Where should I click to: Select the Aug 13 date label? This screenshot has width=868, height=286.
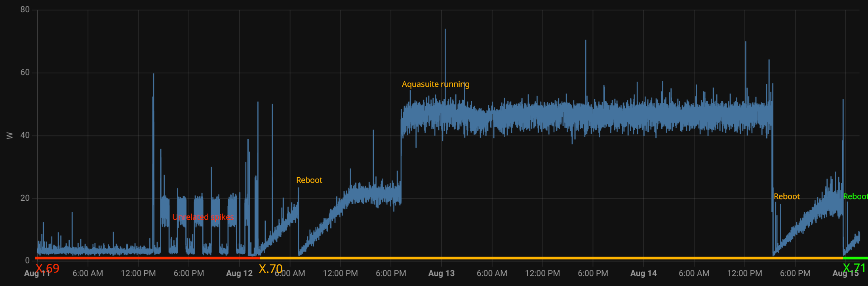[441, 273]
